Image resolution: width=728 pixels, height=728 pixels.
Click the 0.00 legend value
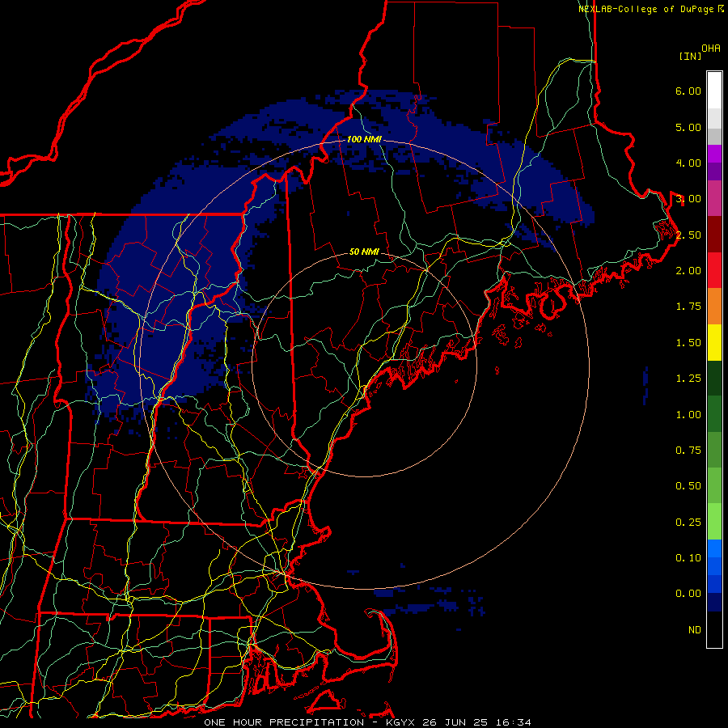[688, 594]
